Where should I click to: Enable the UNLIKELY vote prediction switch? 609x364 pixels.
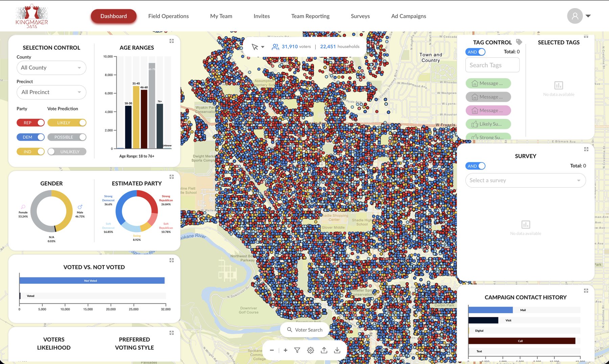click(x=67, y=152)
